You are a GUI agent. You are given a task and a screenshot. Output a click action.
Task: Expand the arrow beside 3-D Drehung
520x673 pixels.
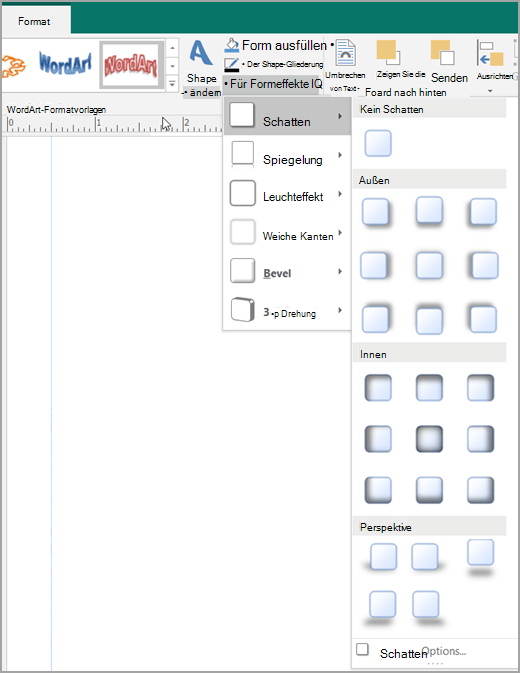coord(340,310)
